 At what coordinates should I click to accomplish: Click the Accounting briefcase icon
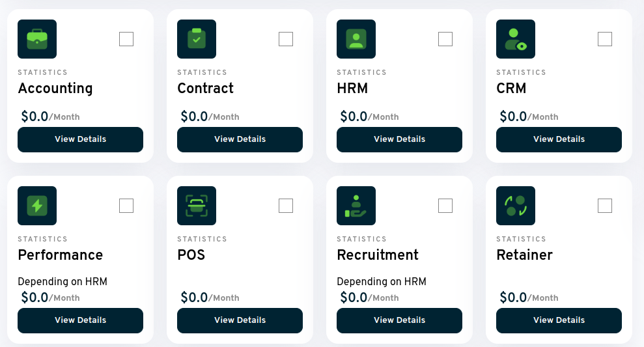pyautogui.click(x=37, y=39)
